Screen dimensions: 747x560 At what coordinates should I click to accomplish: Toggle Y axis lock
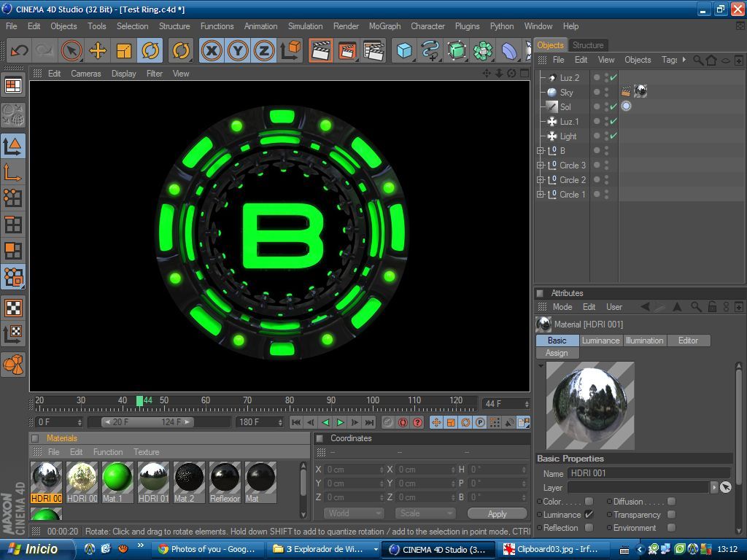238,50
